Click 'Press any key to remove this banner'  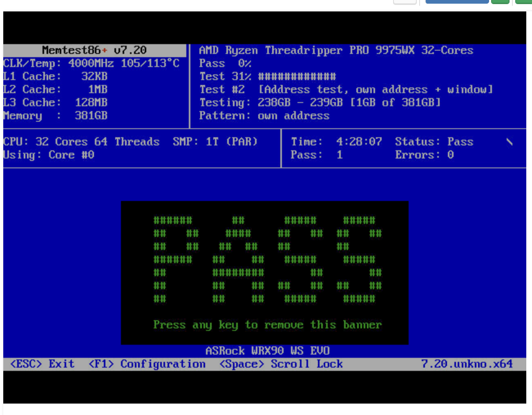click(x=267, y=325)
